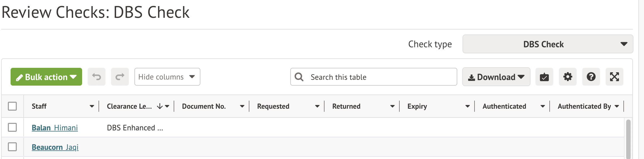
Task: Open Balan Himani staff profile link
Action: (55, 128)
